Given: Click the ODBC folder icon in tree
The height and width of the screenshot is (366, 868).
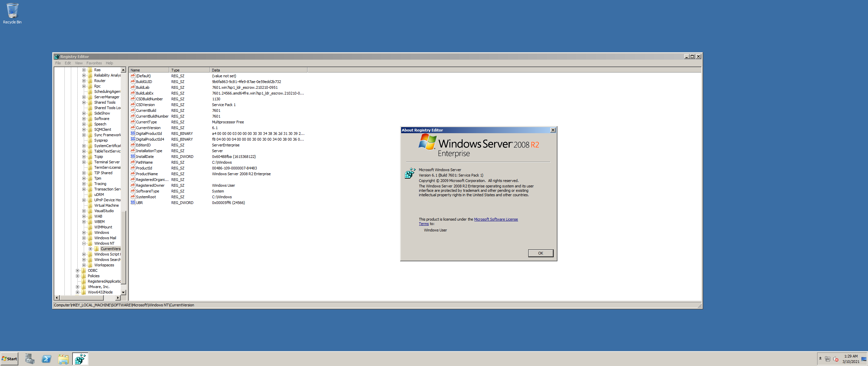Looking at the screenshot, I should click(x=84, y=270).
